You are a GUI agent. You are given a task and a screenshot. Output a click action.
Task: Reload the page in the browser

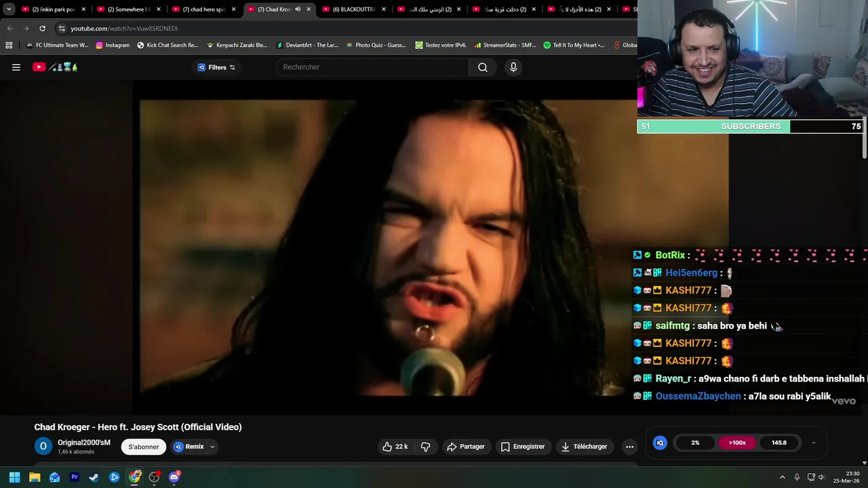42,28
